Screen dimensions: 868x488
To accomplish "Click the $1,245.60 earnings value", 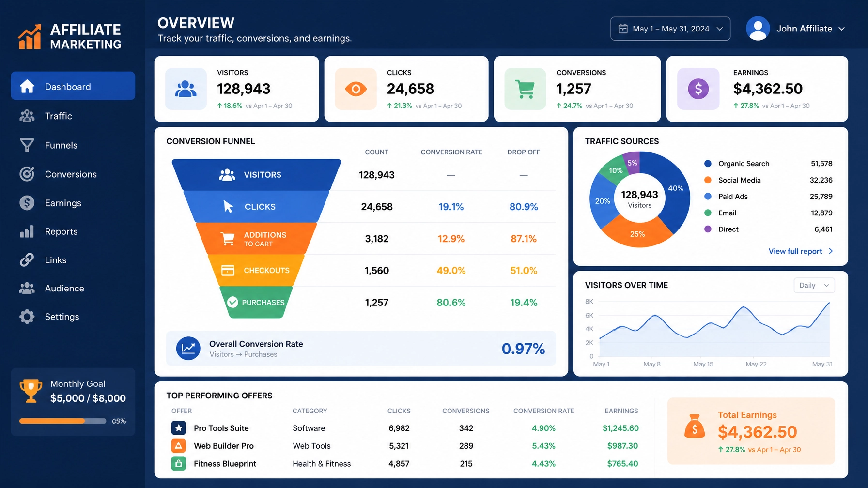I will pos(620,428).
